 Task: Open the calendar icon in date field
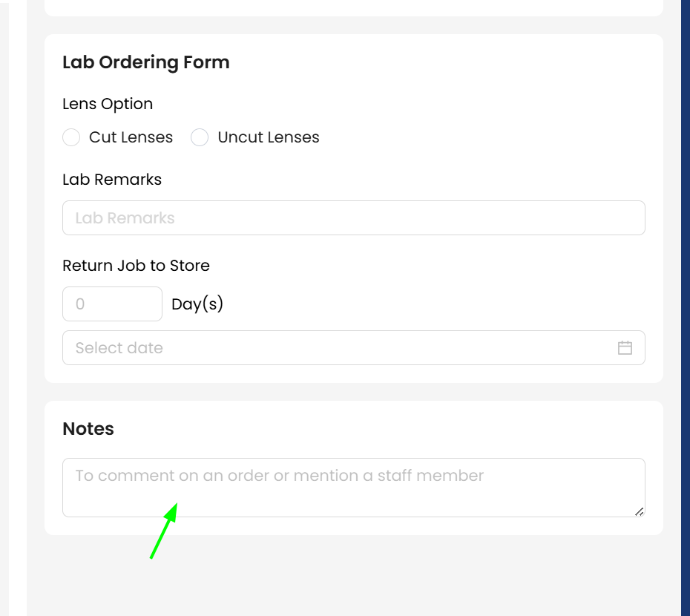pyautogui.click(x=625, y=348)
